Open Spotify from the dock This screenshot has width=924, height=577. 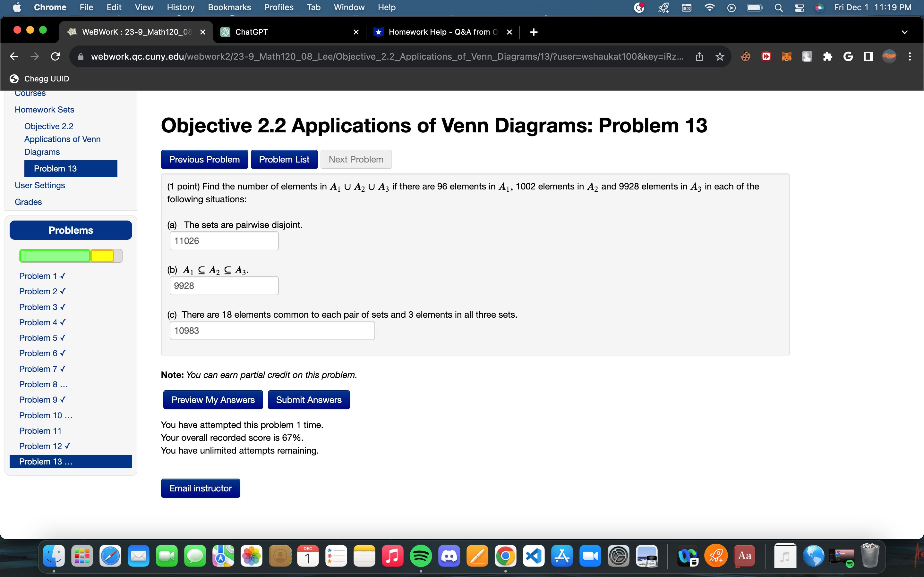click(420, 556)
